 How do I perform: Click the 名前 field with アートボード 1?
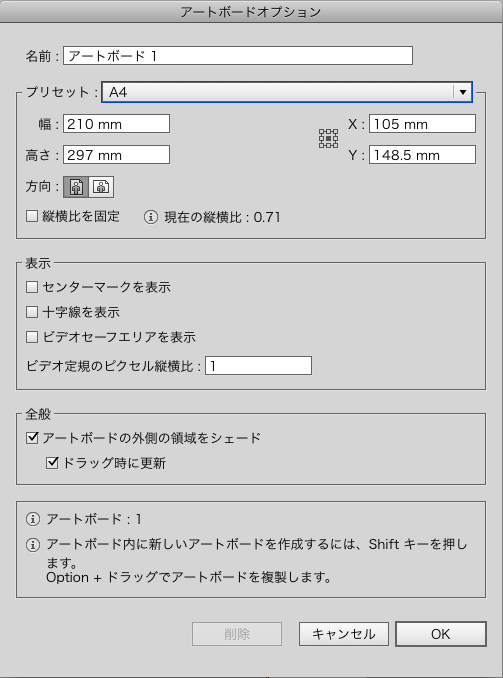click(238, 56)
